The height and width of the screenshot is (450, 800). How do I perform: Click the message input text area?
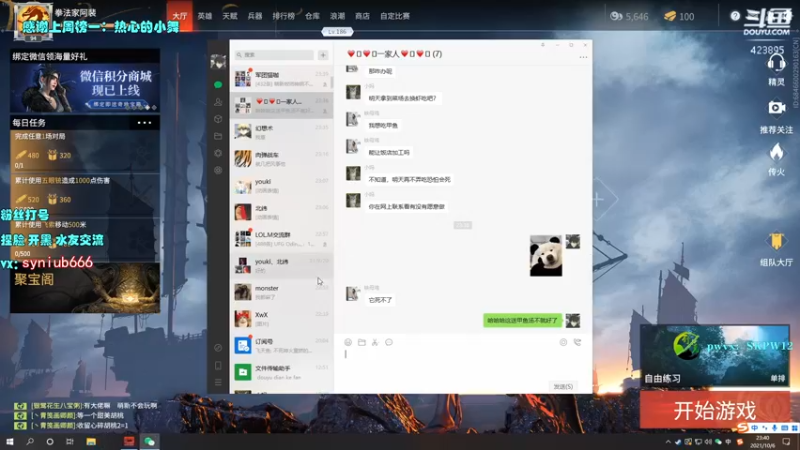click(x=463, y=364)
